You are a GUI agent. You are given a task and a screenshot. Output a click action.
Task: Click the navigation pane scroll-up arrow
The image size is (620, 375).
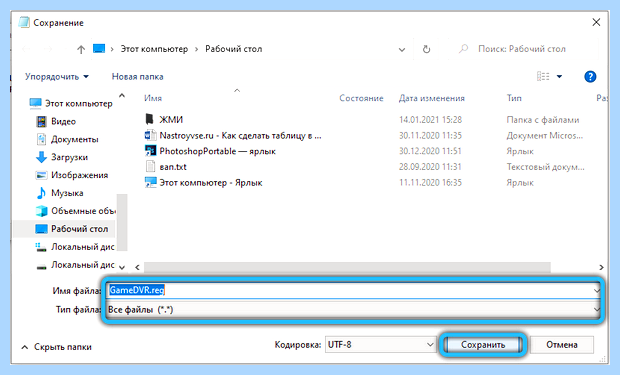point(122,96)
